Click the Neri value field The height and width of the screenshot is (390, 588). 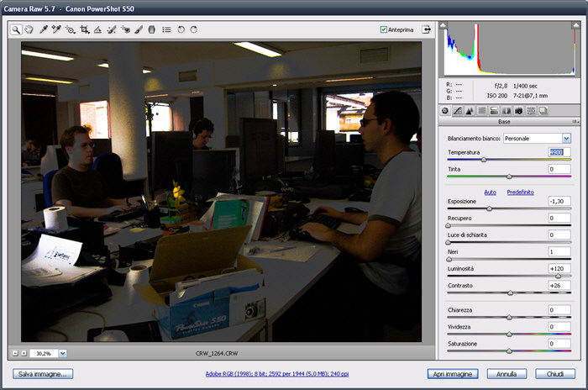(x=559, y=252)
